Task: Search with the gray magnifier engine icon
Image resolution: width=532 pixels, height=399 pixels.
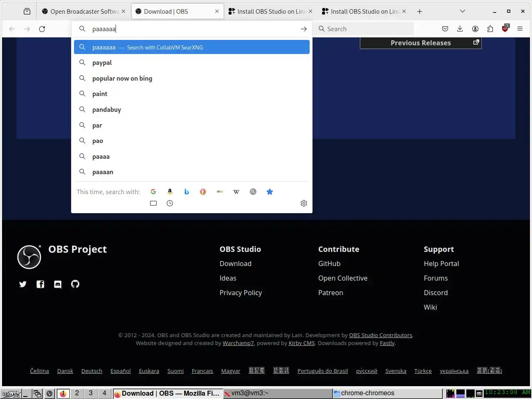Action: tap(253, 192)
